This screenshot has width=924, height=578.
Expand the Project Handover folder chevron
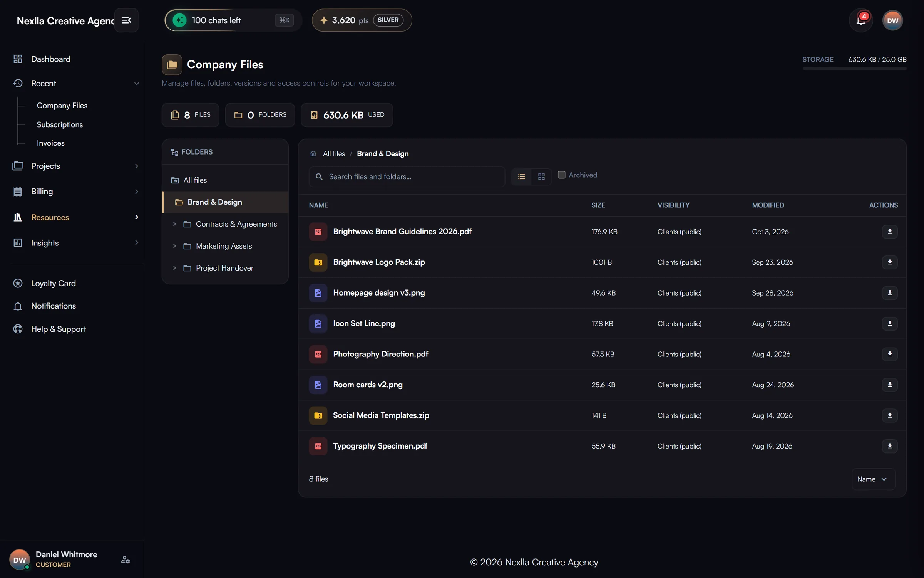tap(174, 268)
